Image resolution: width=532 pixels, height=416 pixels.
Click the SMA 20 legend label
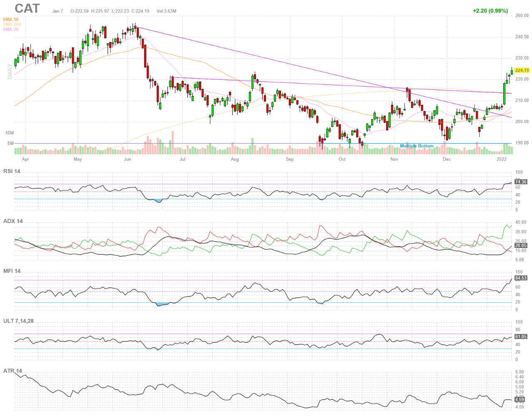[x=10, y=30]
